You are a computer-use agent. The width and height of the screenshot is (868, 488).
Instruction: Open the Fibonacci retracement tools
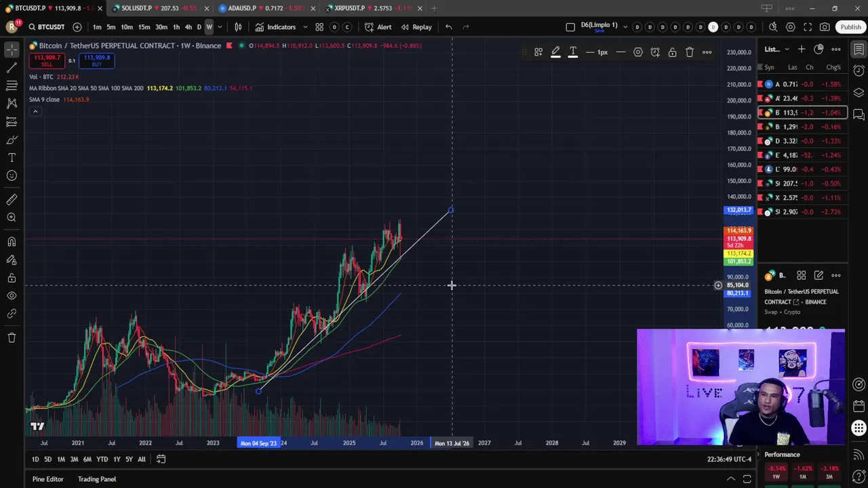(12, 85)
